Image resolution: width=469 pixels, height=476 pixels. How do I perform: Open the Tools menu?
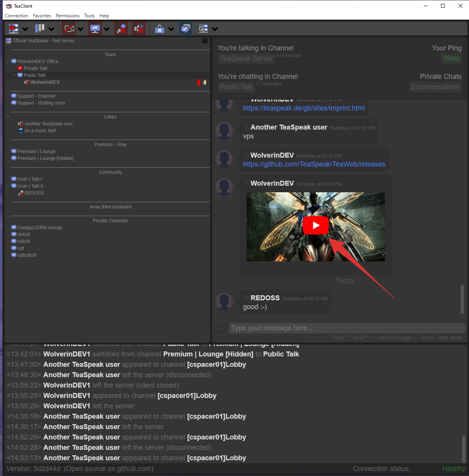pos(89,16)
